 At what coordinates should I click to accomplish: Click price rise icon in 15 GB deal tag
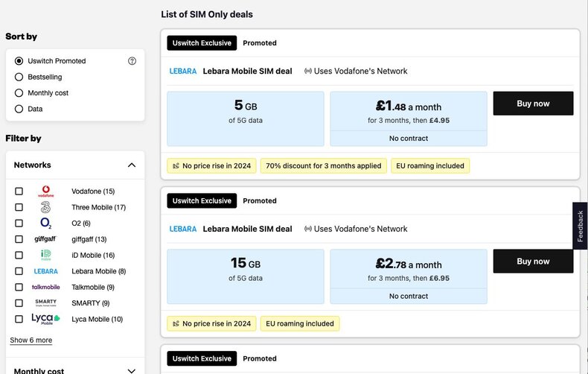click(176, 323)
